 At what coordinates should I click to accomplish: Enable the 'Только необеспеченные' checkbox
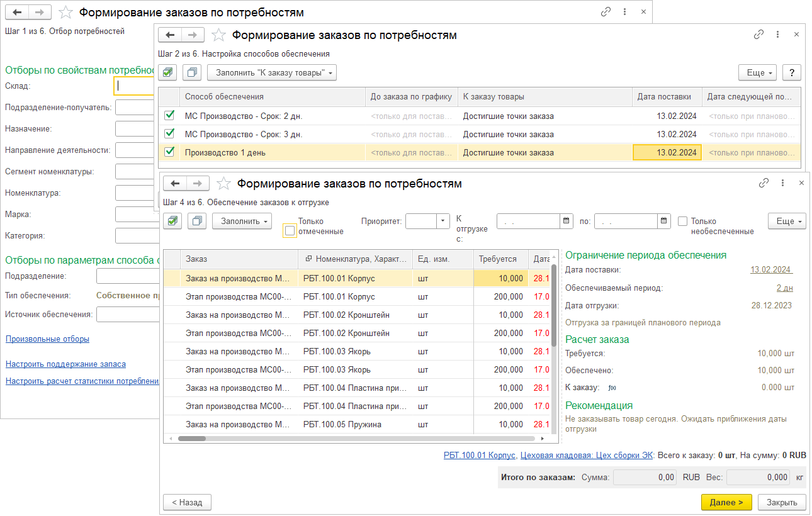pos(682,222)
